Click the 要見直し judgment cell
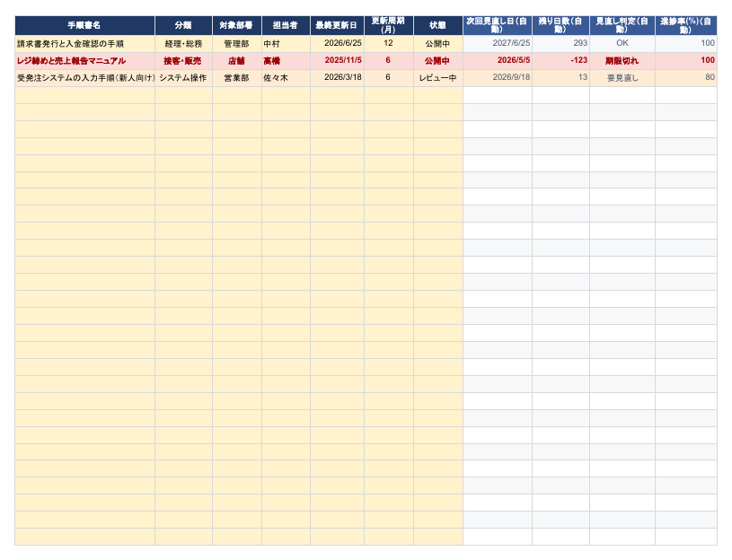The height and width of the screenshot is (560, 732). click(622, 78)
